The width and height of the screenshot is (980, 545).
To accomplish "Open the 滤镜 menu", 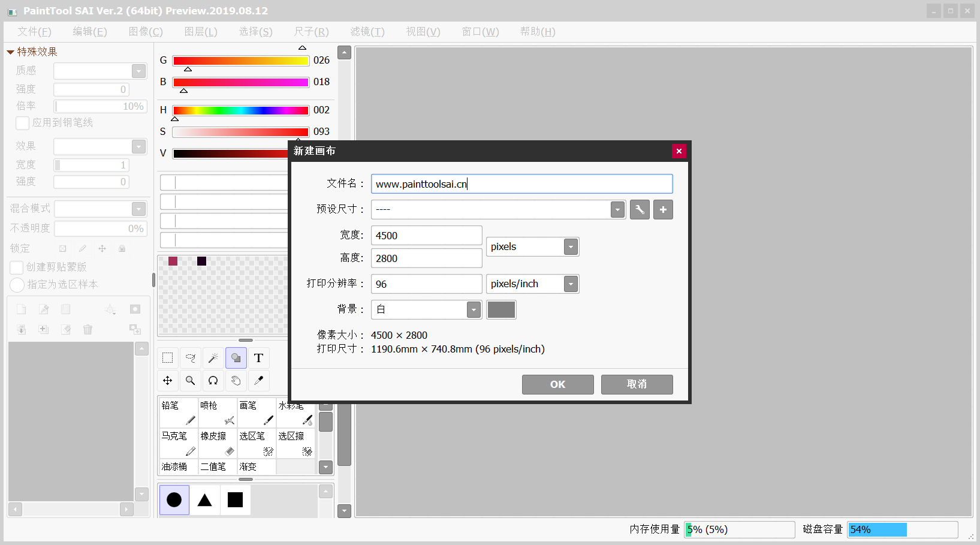I will tap(367, 32).
